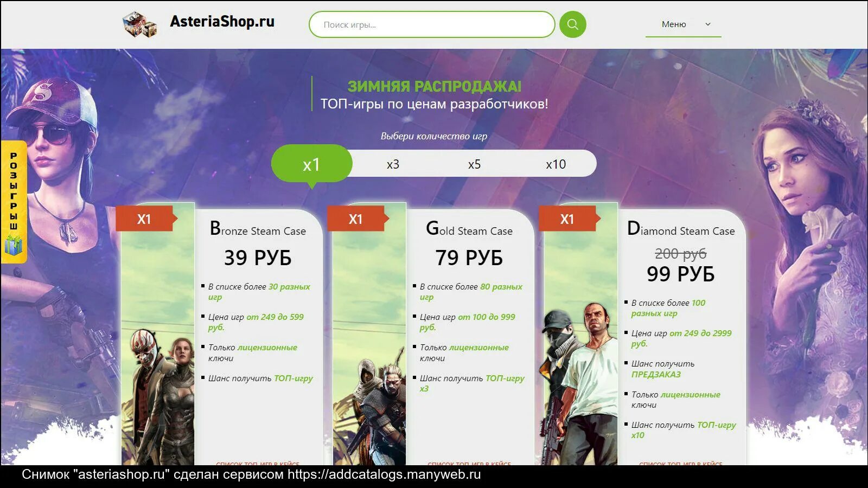
Task: Click the 39 РУБ price
Action: 258,258
